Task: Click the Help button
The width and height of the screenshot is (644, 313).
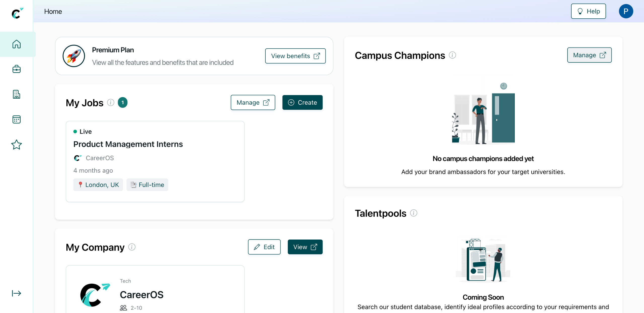Action: coord(588,11)
